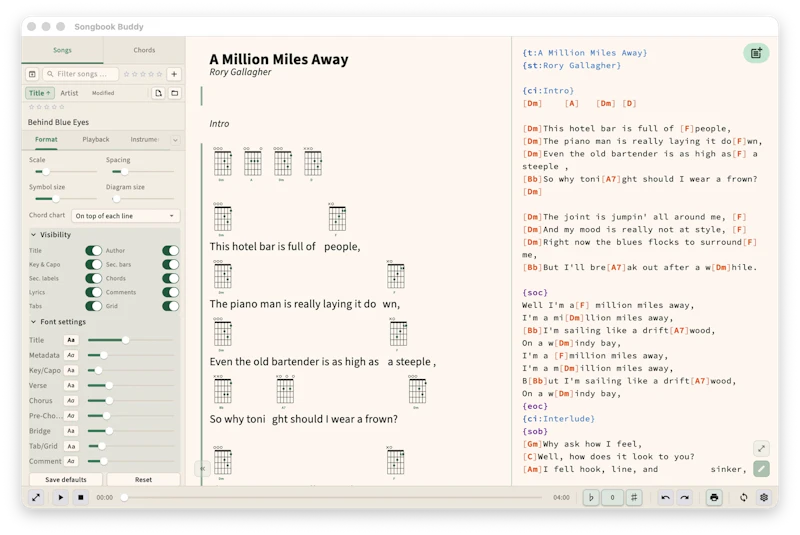Click the transpose value 0 box
800x535 pixels.
pyautogui.click(x=612, y=497)
